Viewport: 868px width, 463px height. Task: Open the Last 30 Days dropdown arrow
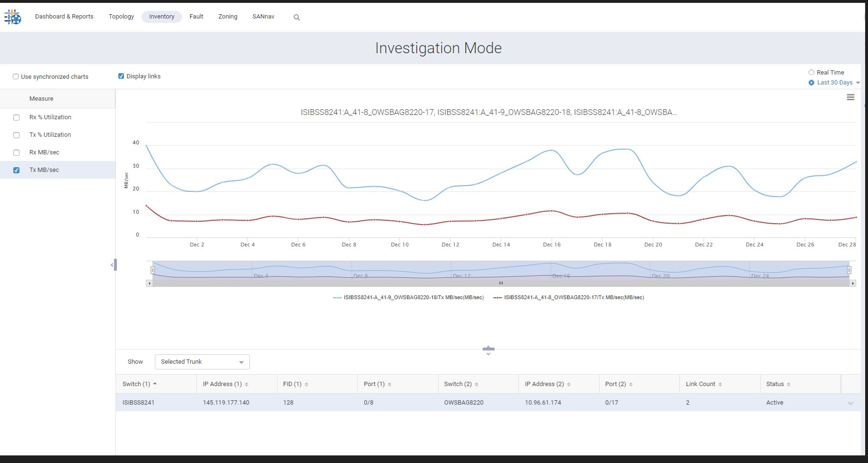tap(858, 83)
